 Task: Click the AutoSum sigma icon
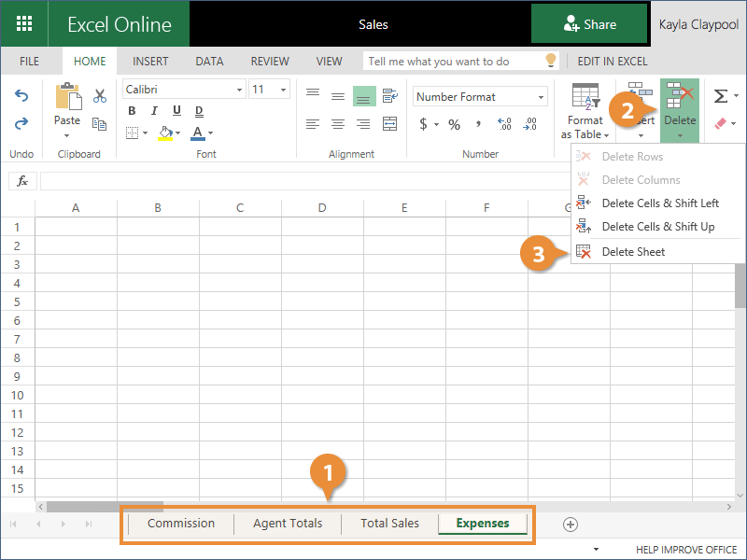click(x=720, y=96)
